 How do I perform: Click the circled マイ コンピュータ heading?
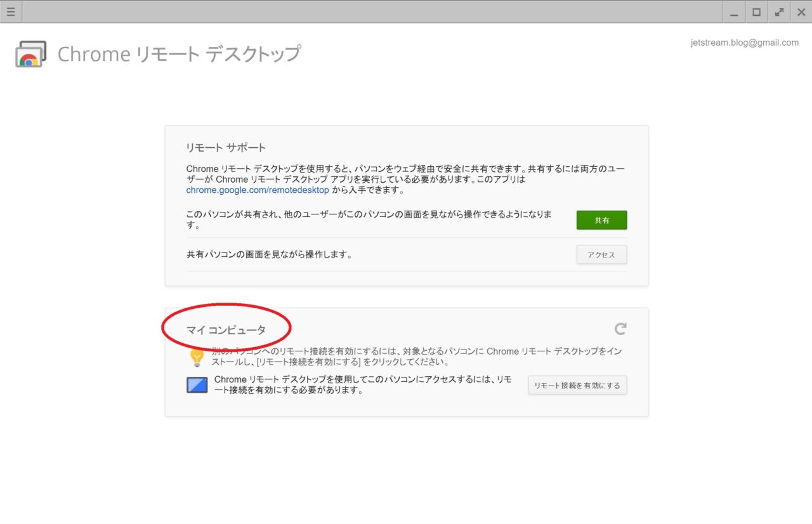226,330
